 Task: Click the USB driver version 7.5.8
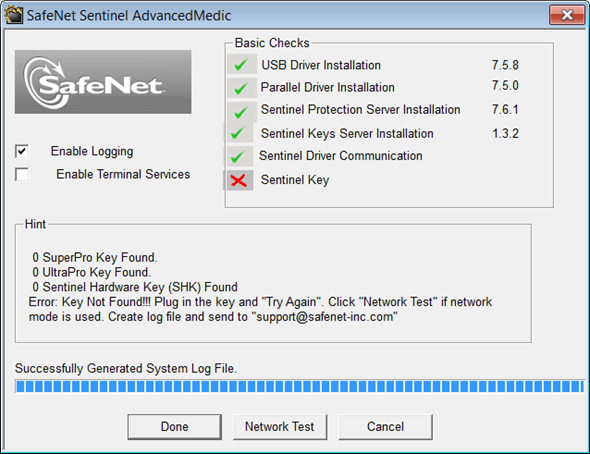click(505, 65)
